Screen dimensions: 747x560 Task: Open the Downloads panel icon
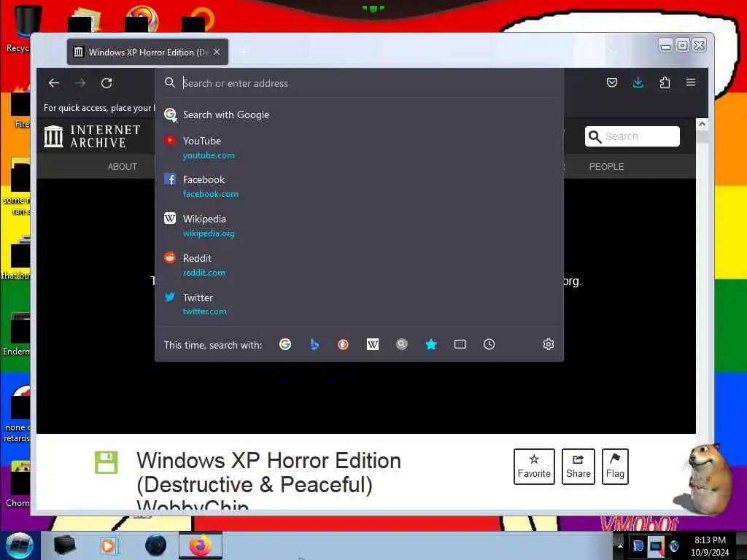638,83
